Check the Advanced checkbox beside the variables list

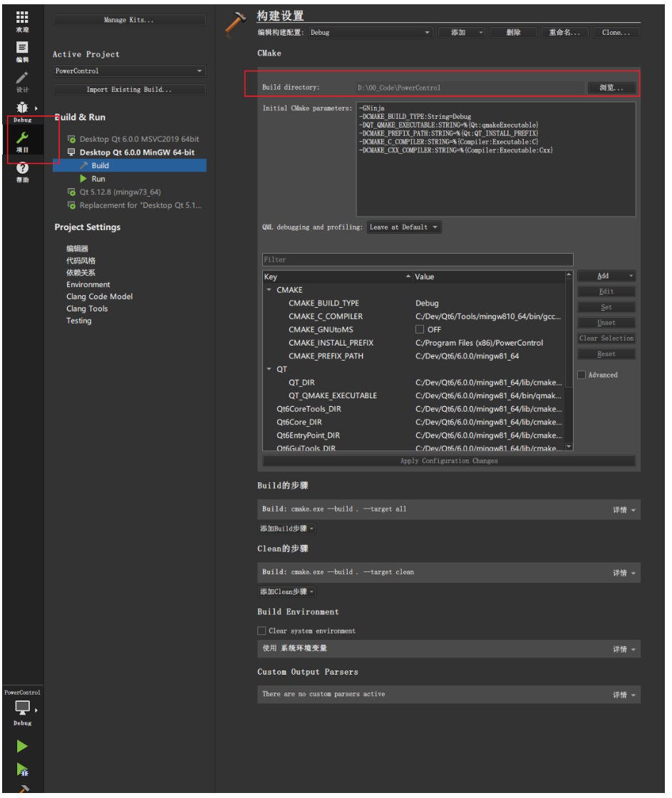pos(582,374)
